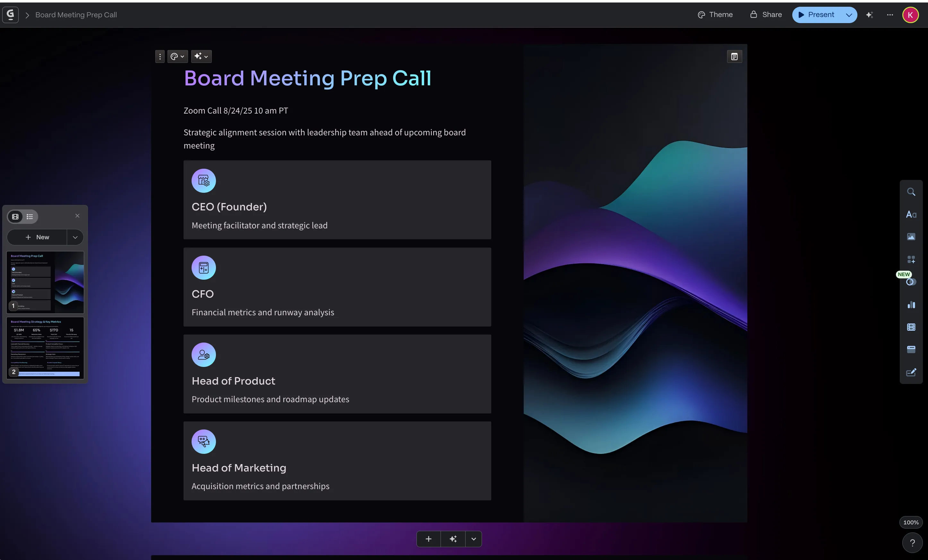The image size is (928, 560).
Task: Open the card AI edit dropdown
Action: (x=201, y=56)
